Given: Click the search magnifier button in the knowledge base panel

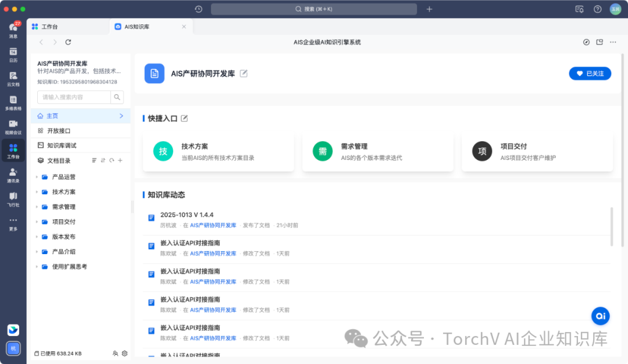Looking at the screenshot, I should pyautogui.click(x=117, y=97).
